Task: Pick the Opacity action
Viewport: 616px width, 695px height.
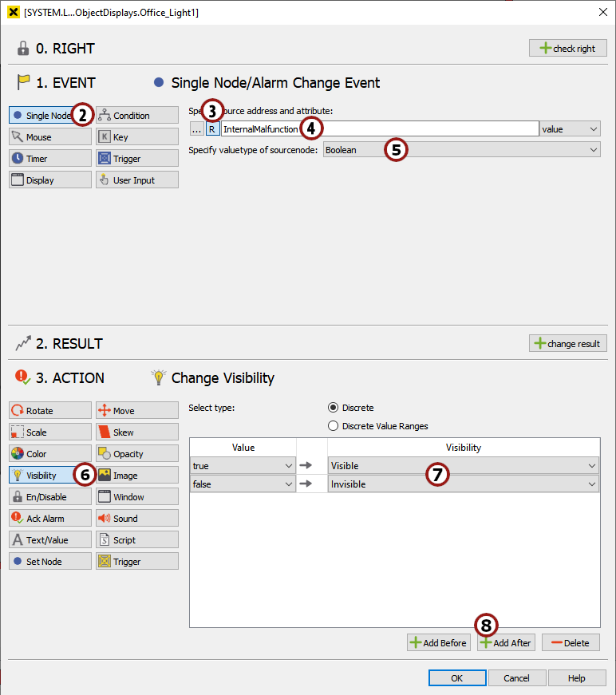Action: [136, 454]
